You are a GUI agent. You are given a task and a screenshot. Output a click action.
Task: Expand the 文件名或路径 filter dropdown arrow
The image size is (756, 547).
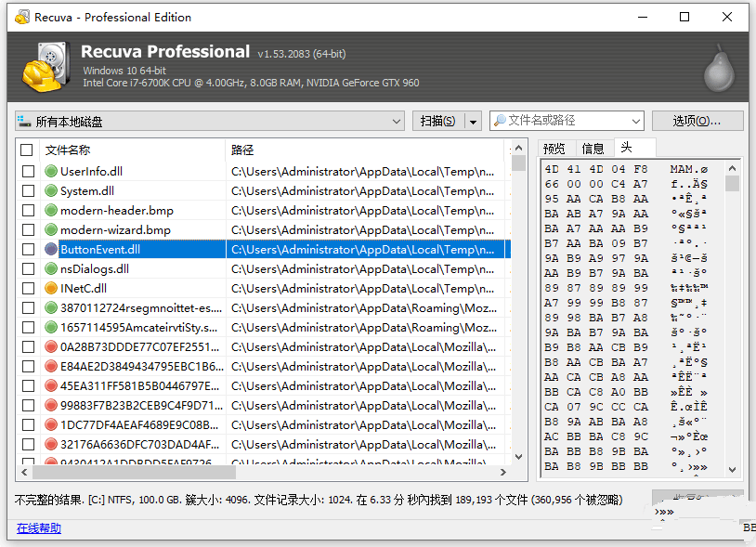click(636, 121)
